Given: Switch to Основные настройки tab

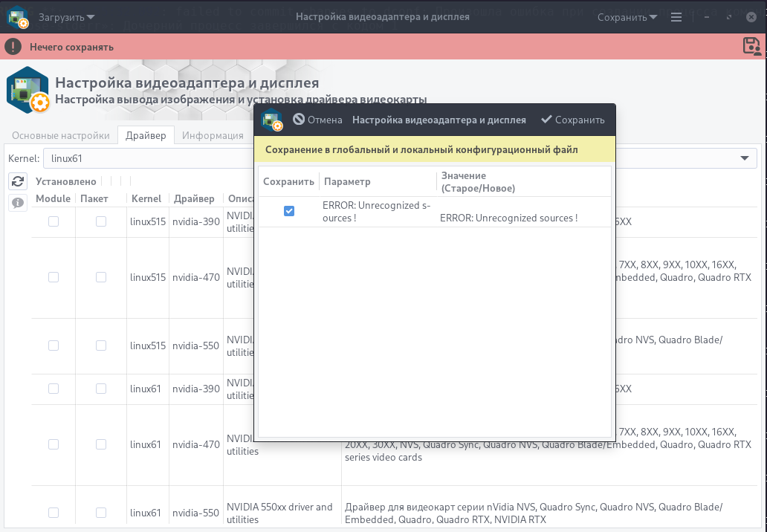Looking at the screenshot, I should pos(61,135).
